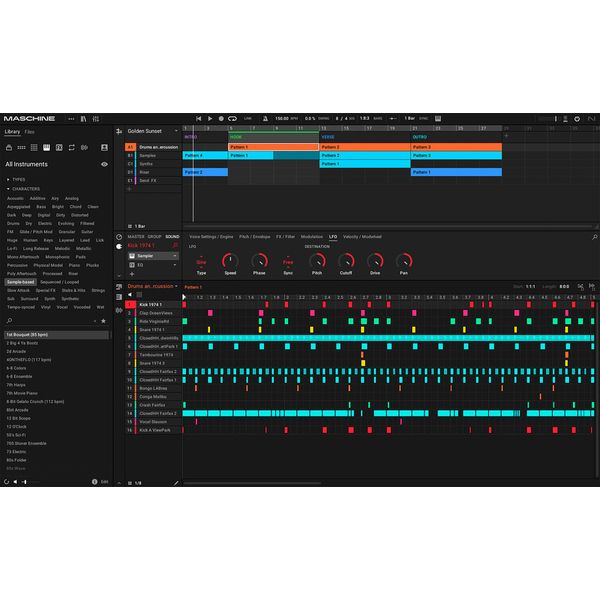
Task: Open the EQ plug-in slot dropdown
Action: [x=175, y=265]
